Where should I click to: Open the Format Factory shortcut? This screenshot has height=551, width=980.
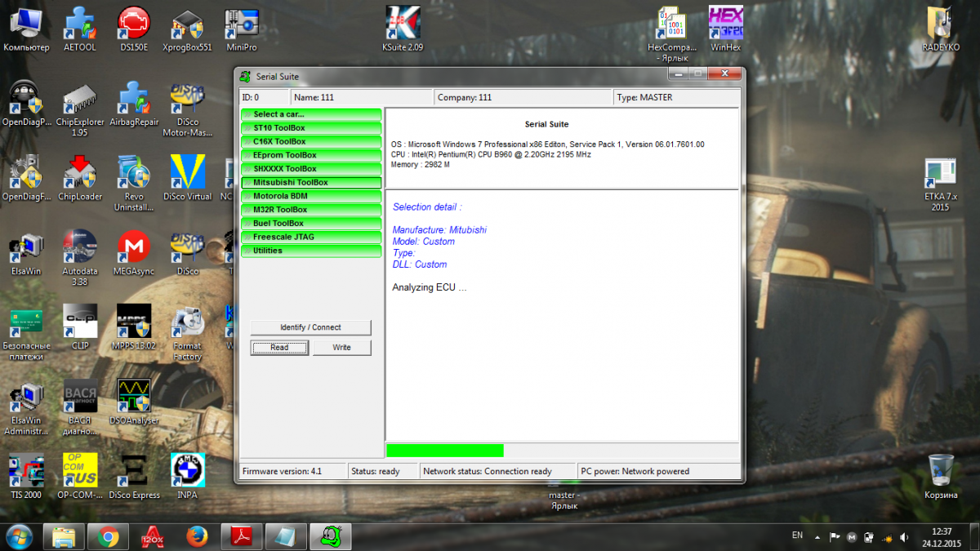coord(187,333)
